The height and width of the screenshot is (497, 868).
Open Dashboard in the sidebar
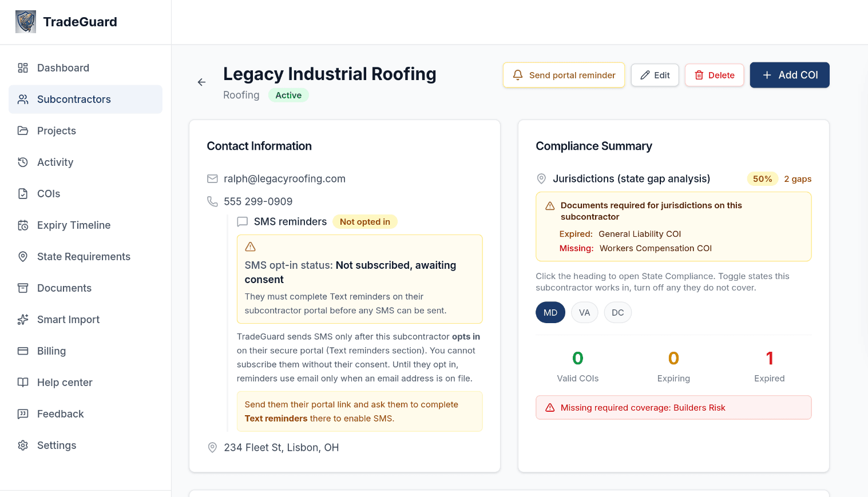pos(85,68)
